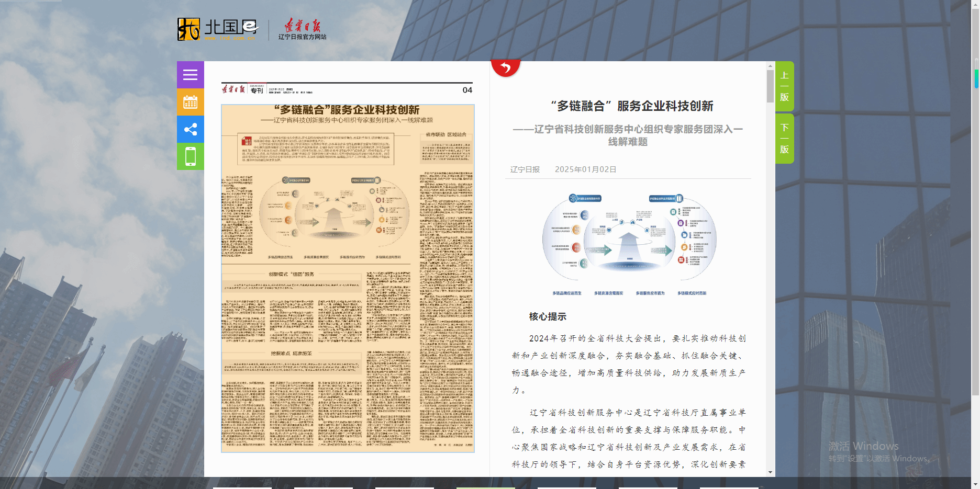980x489 pixels.
Task: Open the purple hamburger menu
Action: point(190,75)
